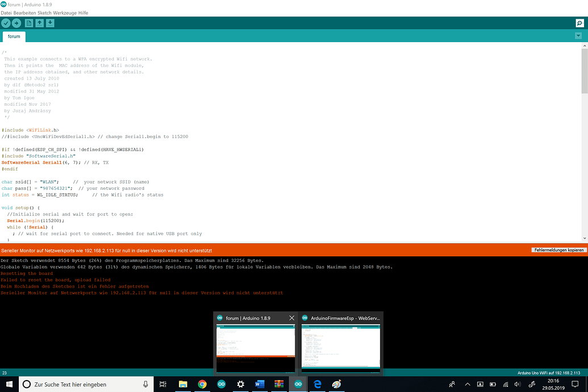The height and width of the screenshot is (392, 588).
Task: Click the Verify checkmark icon to compile
Action: click(6, 23)
